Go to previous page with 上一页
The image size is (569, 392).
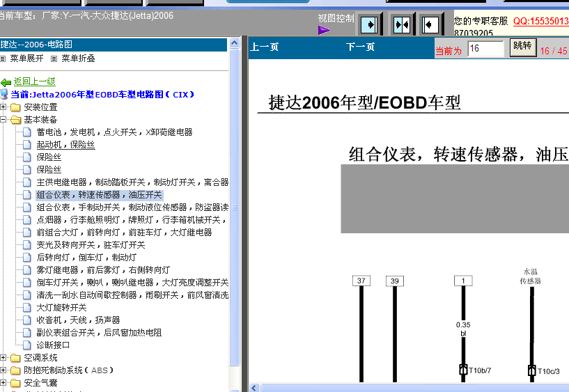pos(265,47)
